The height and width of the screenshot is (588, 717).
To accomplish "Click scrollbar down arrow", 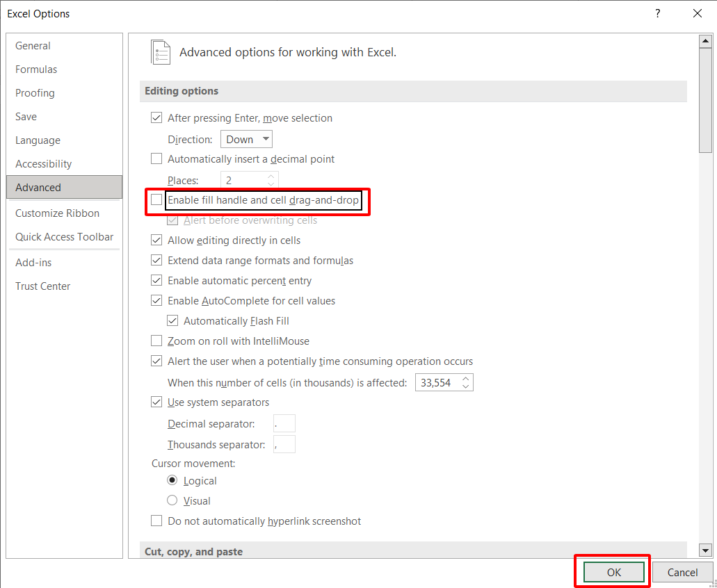I will (x=706, y=551).
